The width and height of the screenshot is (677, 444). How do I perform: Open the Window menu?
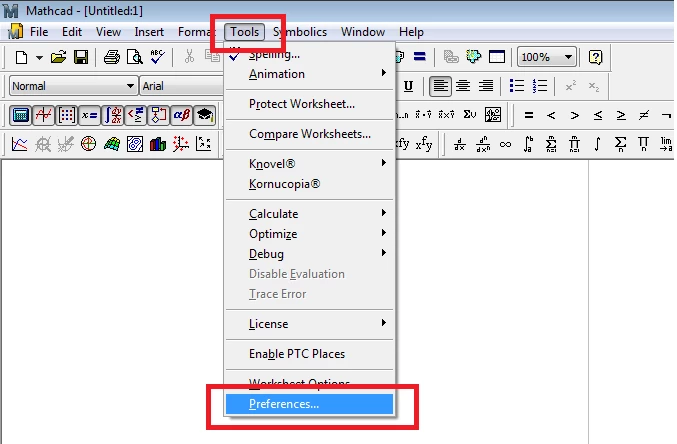click(x=363, y=32)
